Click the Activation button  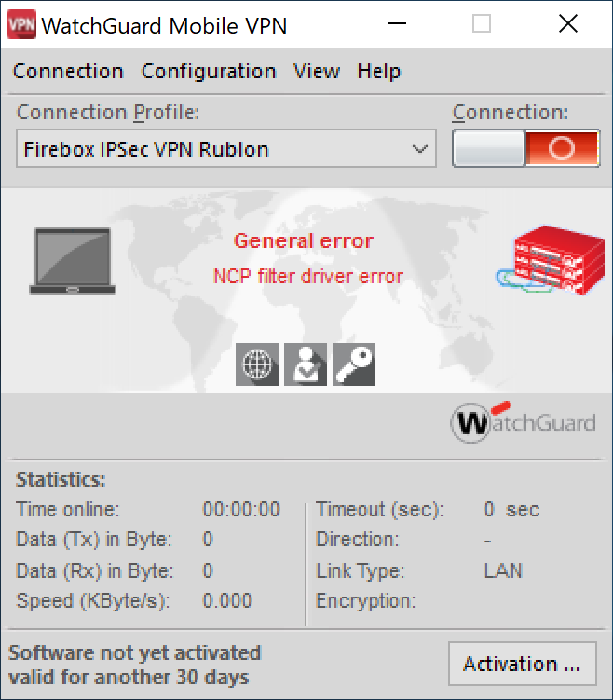(x=522, y=665)
